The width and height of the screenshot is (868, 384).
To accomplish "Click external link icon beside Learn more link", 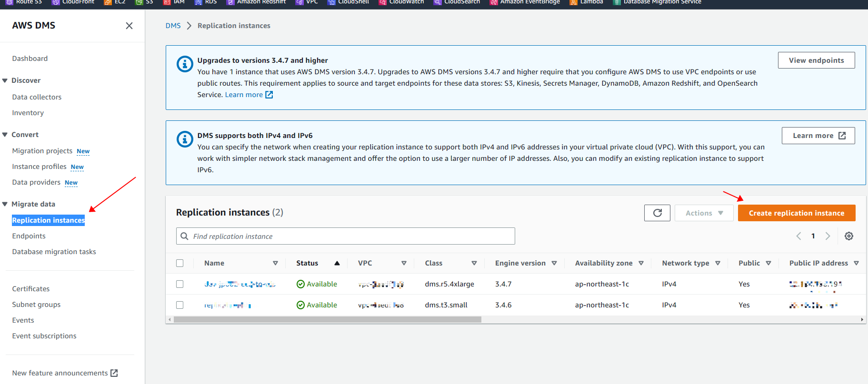I will click(x=269, y=95).
